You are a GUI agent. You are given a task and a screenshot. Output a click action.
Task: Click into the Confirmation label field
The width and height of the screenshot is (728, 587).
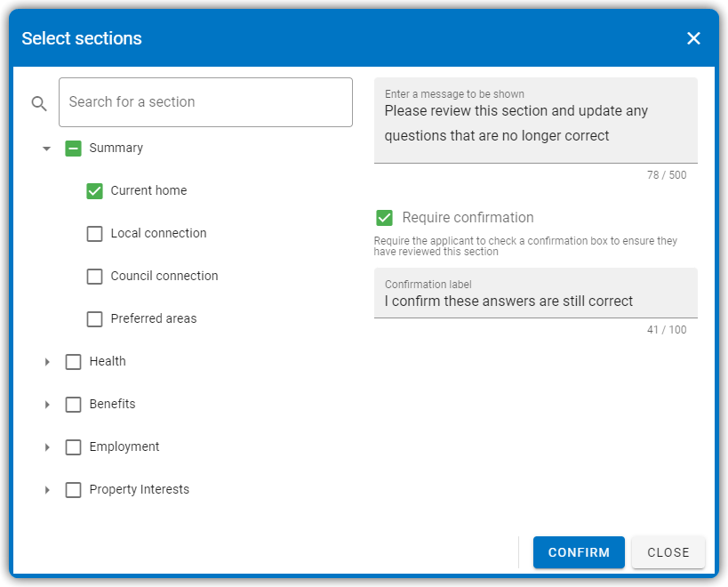536,293
